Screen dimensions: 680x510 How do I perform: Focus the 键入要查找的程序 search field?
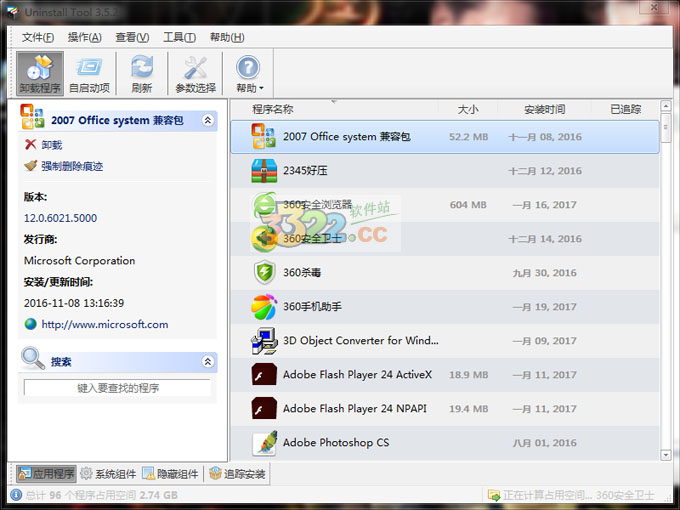[x=118, y=388]
